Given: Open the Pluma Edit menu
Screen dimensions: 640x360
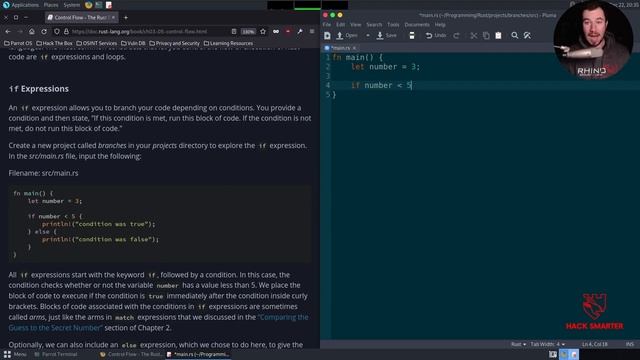Looking at the screenshot, I should [x=340, y=25].
